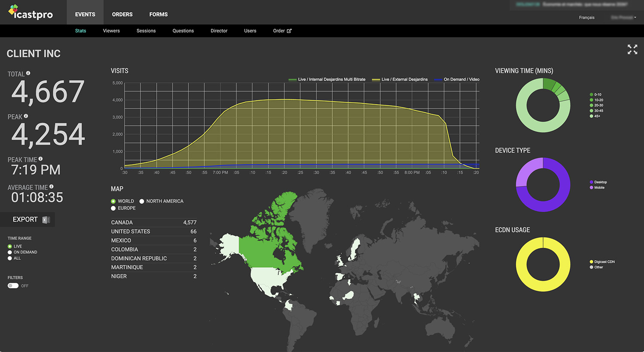Click the 4,254 peak value
644x352 pixels.
pyautogui.click(x=48, y=134)
